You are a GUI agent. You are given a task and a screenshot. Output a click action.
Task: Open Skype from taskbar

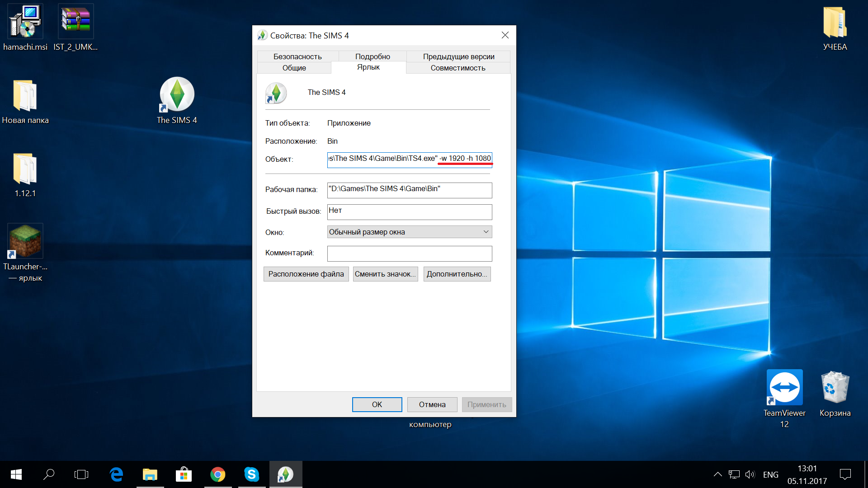click(x=251, y=474)
